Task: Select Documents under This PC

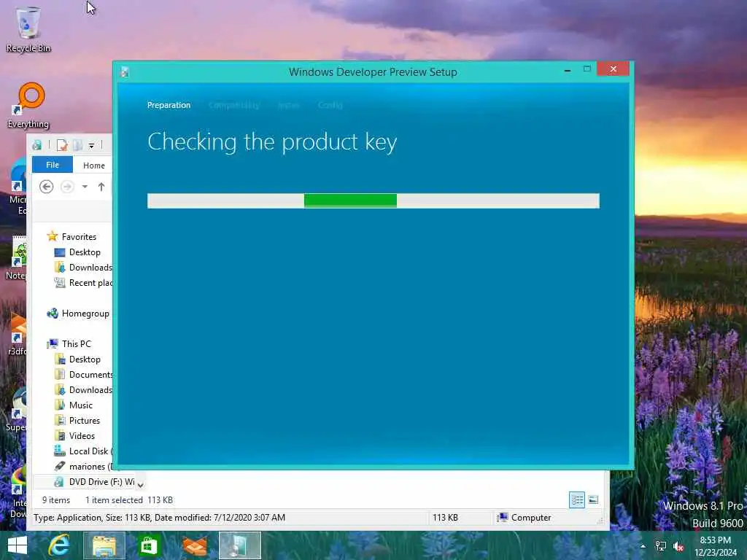Action: click(83, 374)
